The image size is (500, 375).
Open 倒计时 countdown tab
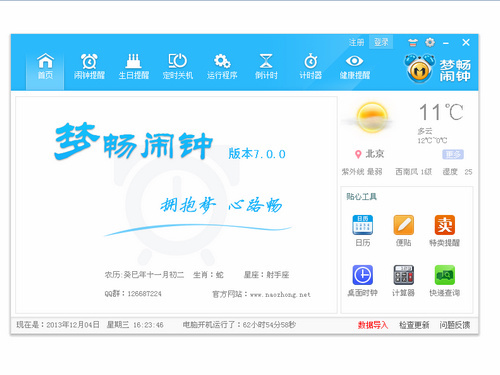point(266,67)
